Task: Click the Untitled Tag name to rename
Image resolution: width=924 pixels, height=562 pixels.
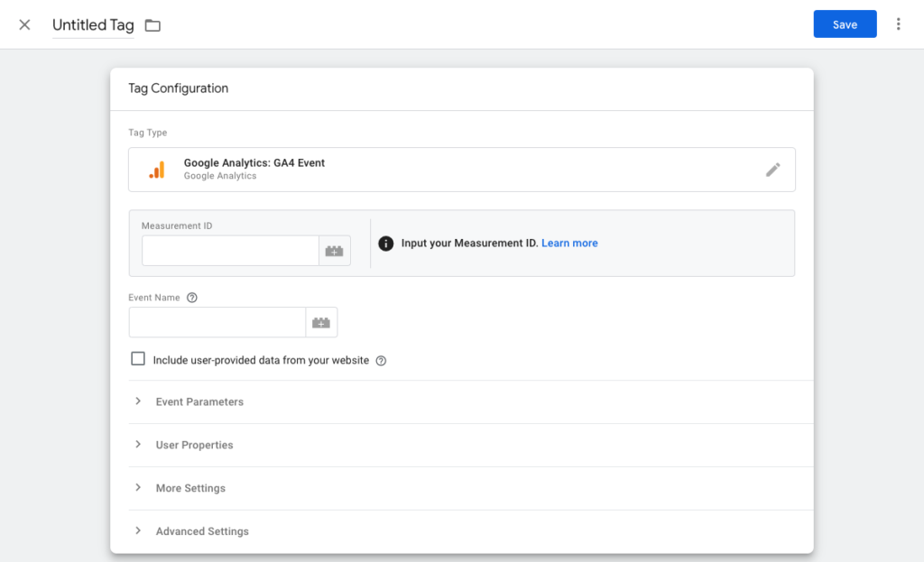Action: [x=93, y=25]
